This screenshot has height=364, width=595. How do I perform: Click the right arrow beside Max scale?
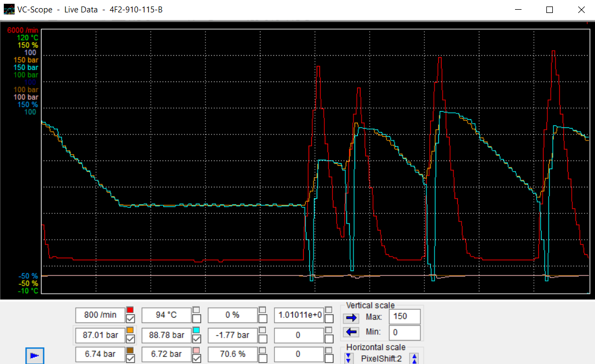coord(351,317)
